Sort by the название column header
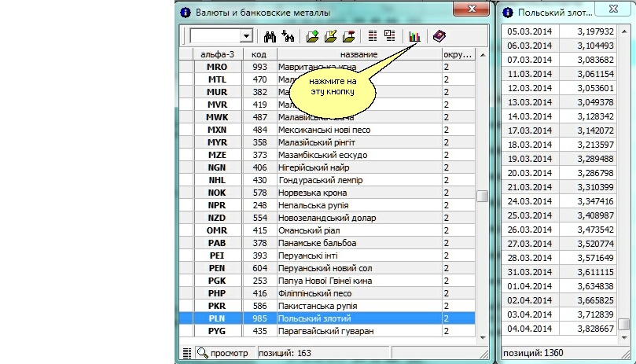This screenshot has width=636, height=364. [x=359, y=54]
